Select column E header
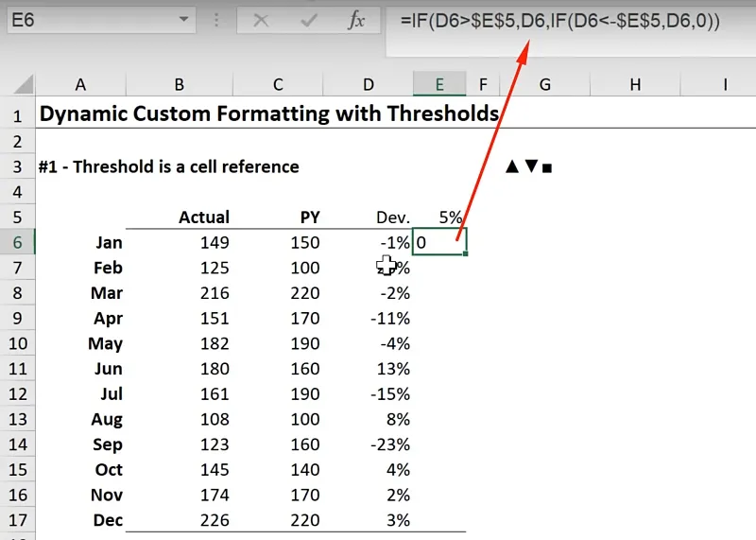The width and height of the screenshot is (756, 540). tap(439, 85)
